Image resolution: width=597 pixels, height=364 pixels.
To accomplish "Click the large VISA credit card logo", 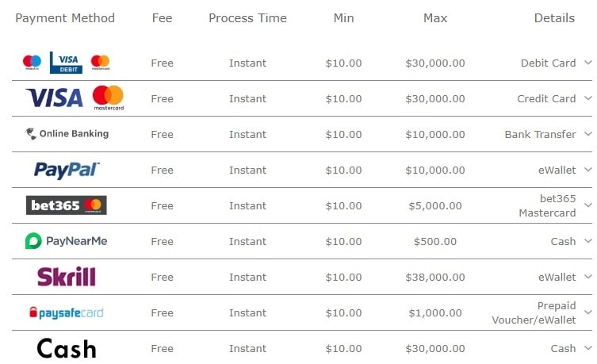I will click(54, 98).
